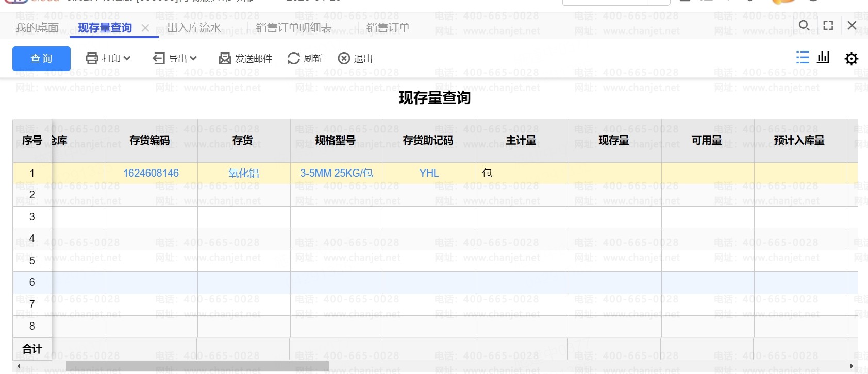868x374 pixels.
Task: Switch to list view icon
Action: pyautogui.click(x=803, y=57)
